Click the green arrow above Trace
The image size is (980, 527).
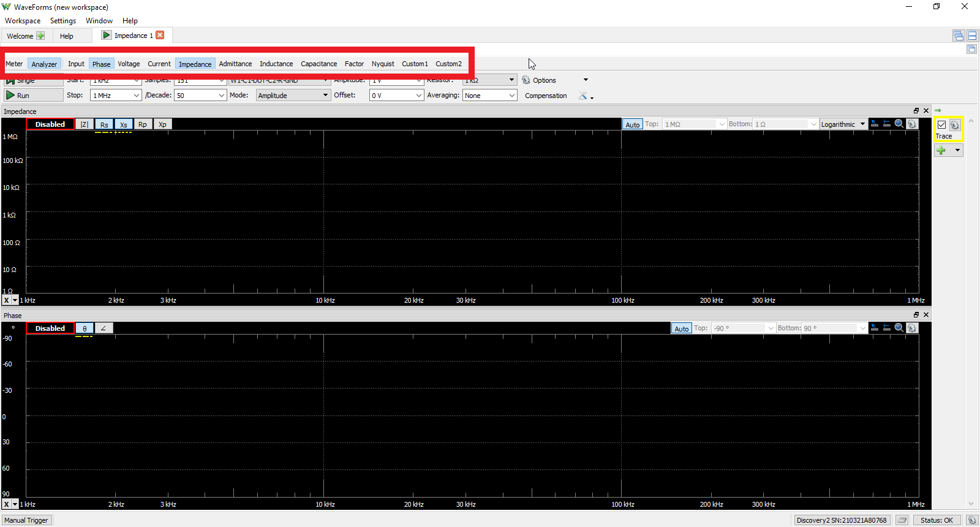[x=938, y=111]
